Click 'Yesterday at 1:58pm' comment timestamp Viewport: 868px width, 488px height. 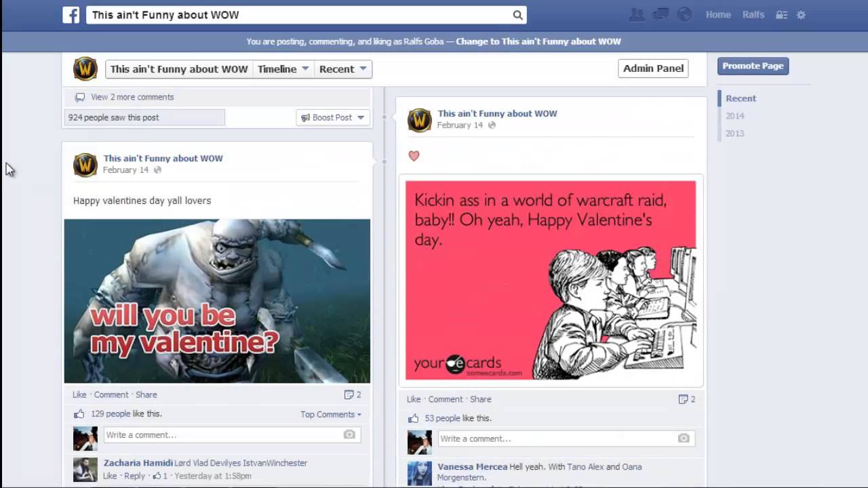[212, 476]
